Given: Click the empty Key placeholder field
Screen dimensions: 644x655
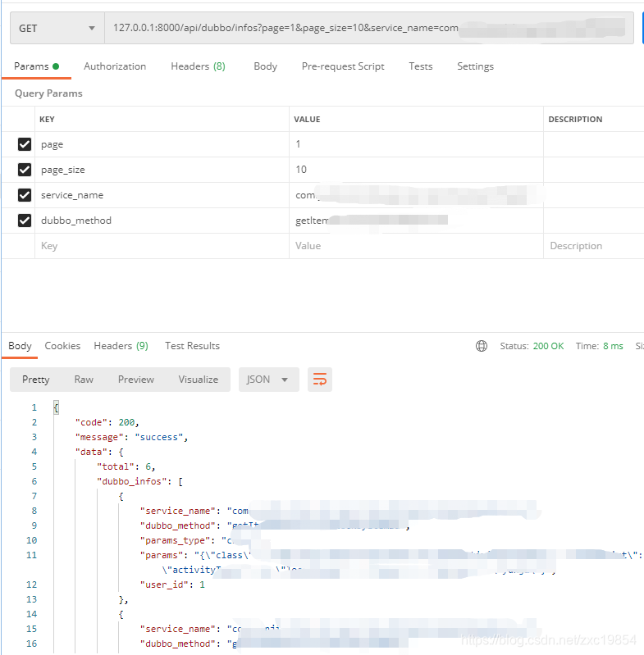Looking at the screenshot, I should (162, 246).
